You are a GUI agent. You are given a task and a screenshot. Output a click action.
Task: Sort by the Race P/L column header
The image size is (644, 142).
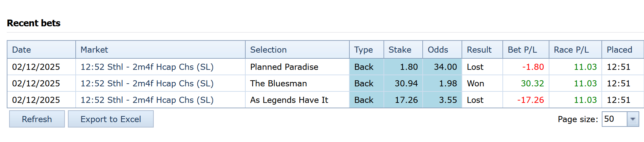click(x=571, y=50)
